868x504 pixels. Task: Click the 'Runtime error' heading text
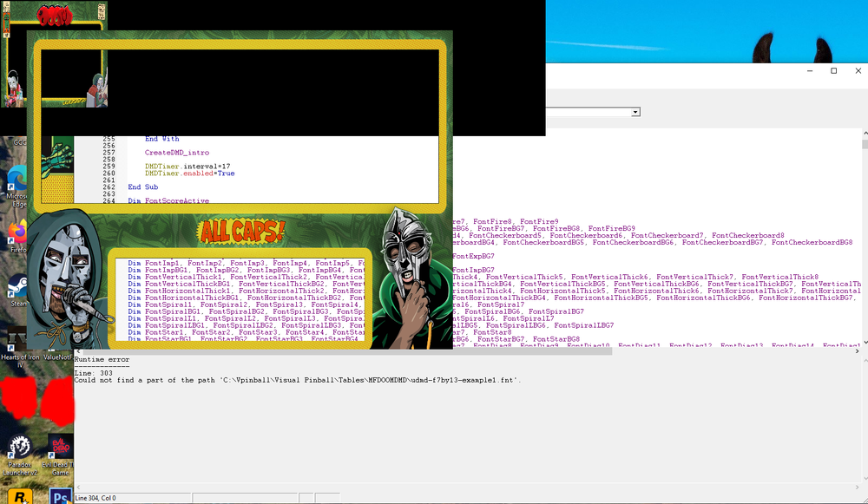point(102,360)
